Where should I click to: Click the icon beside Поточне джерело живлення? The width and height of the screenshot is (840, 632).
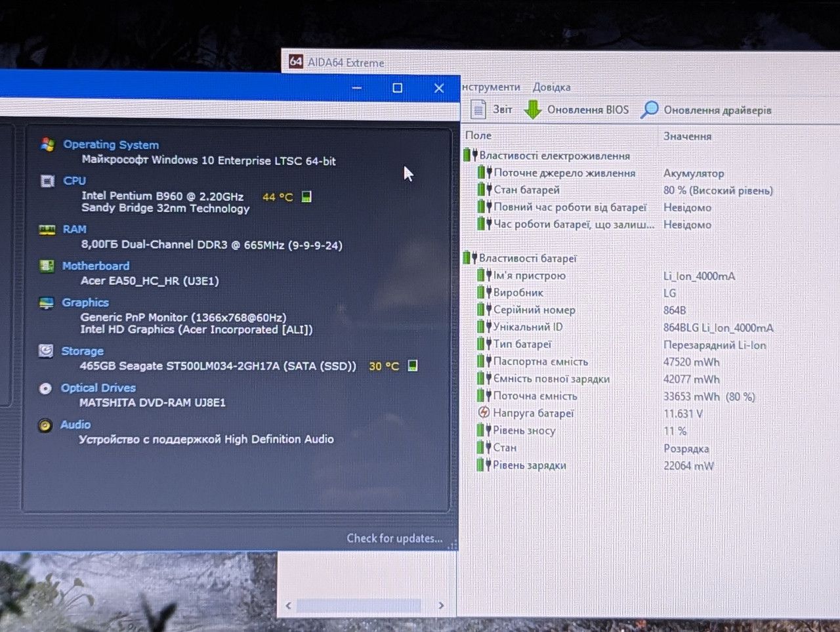click(x=484, y=173)
